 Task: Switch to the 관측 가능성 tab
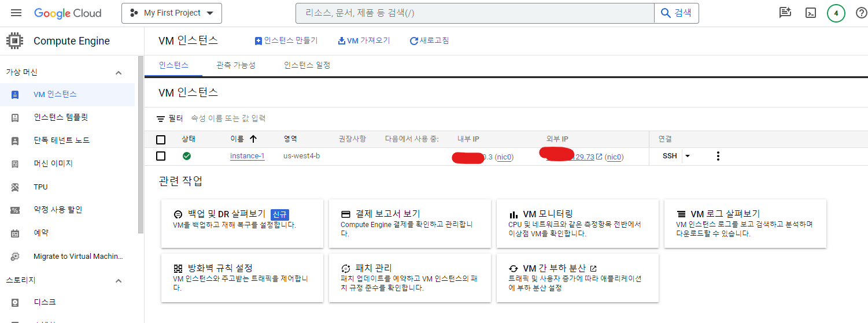236,65
